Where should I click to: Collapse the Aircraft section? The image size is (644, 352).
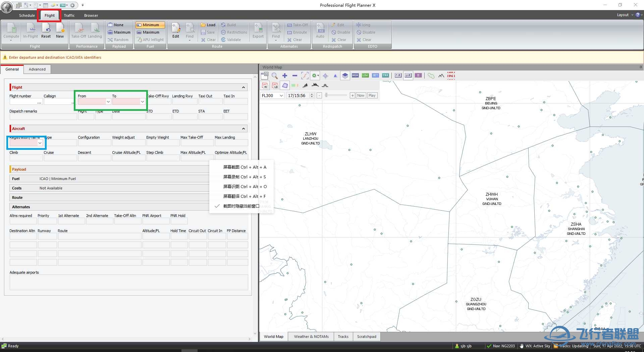[244, 129]
